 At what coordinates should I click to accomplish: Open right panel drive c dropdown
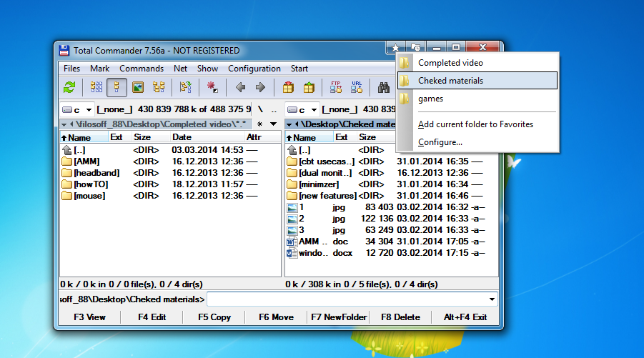click(x=302, y=109)
